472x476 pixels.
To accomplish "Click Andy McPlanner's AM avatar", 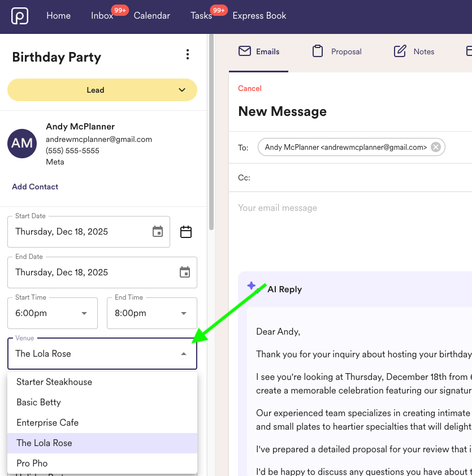I will (21, 144).
